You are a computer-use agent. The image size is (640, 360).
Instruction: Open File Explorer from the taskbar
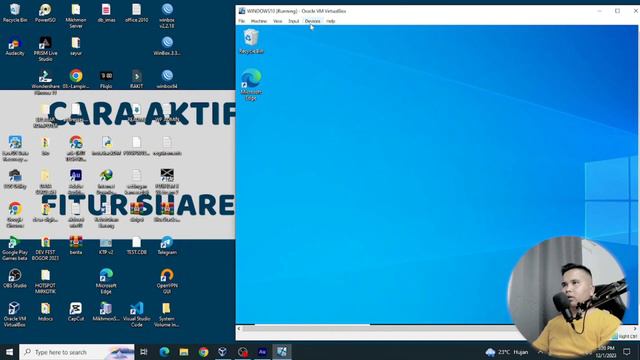tap(184, 352)
